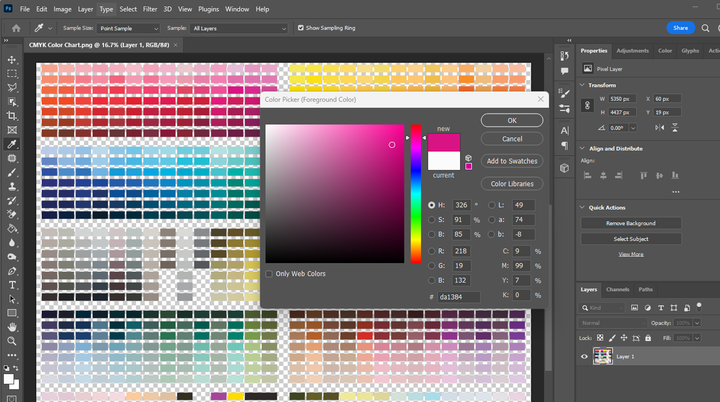Select the Zoom tool
Viewport: 720px width, 402px height.
12,340
